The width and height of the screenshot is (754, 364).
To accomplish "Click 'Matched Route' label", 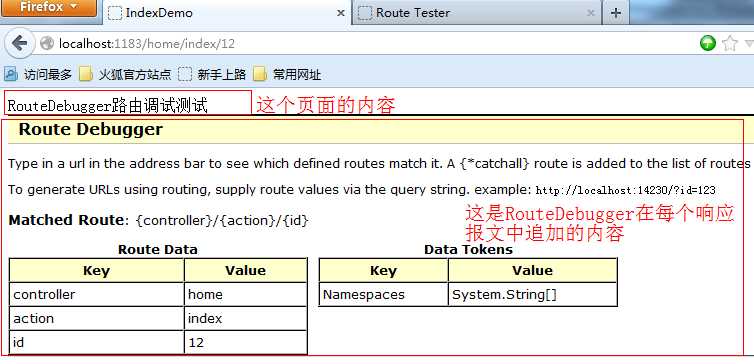I will [x=66, y=220].
